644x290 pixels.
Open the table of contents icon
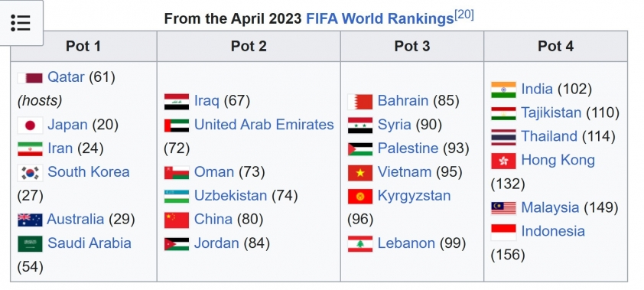[x=21, y=23]
